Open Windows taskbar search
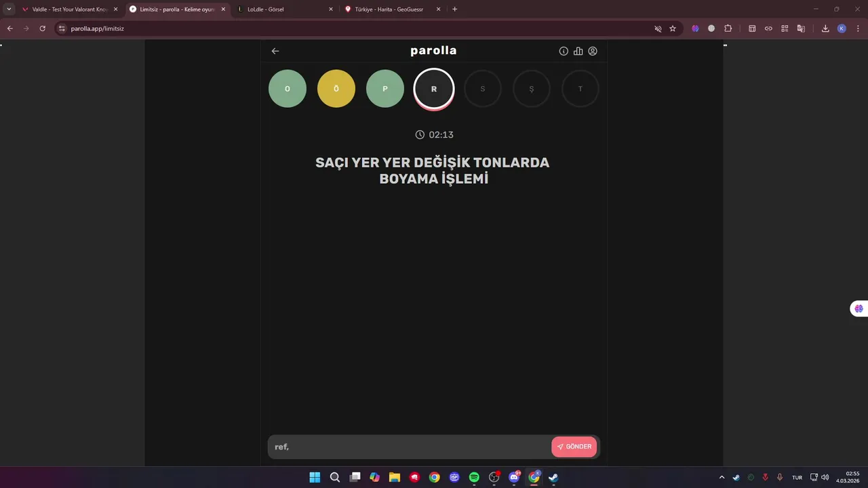Image resolution: width=868 pixels, height=488 pixels. pos(335,477)
